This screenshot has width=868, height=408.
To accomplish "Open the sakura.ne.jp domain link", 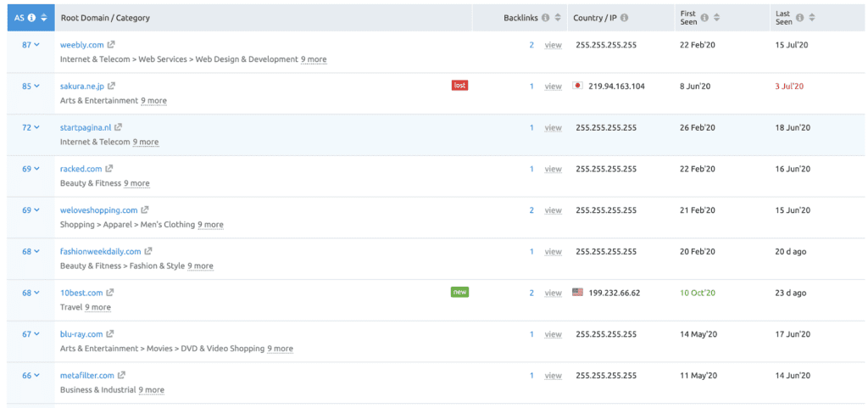I will 82,86.
